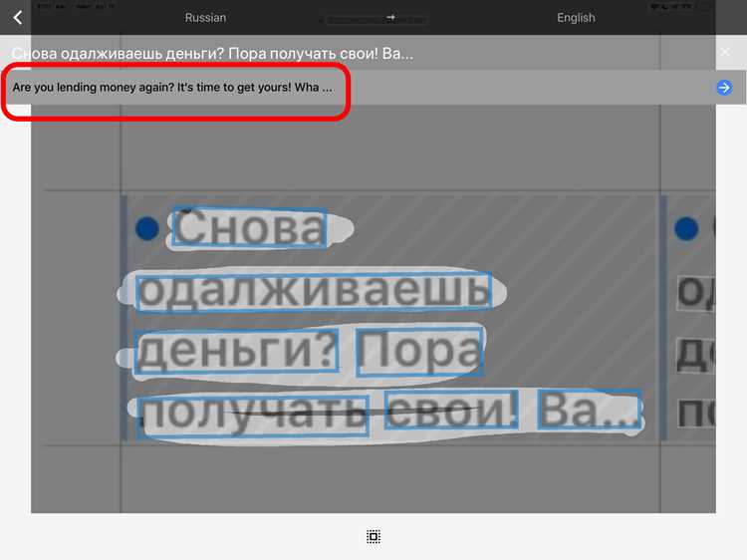Select the detected text 'Ва...'
The height and width of the screenshot is (560, 747).
coord(590,410)
